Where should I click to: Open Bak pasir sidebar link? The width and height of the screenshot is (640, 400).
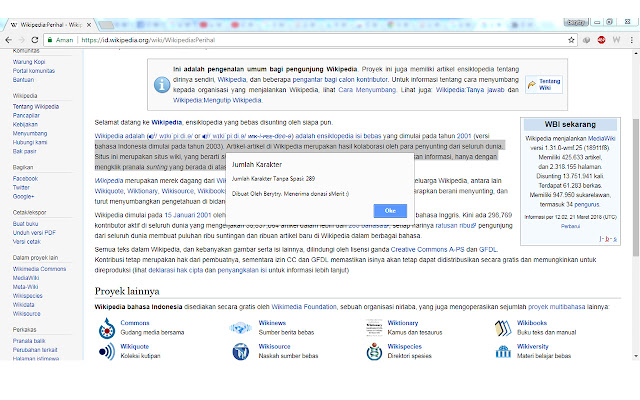(x=24, y=151)
